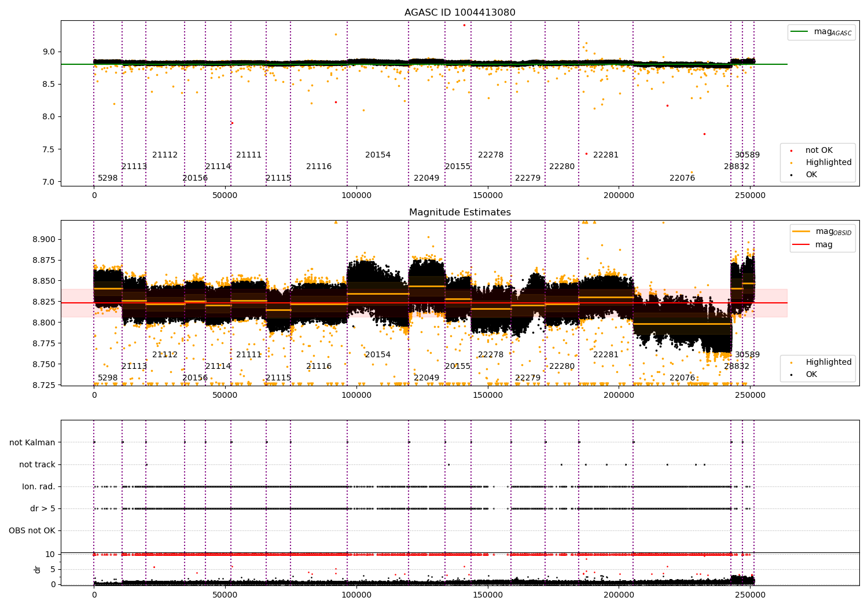Click obsid label 20155 in the top plot

point(458,167)
